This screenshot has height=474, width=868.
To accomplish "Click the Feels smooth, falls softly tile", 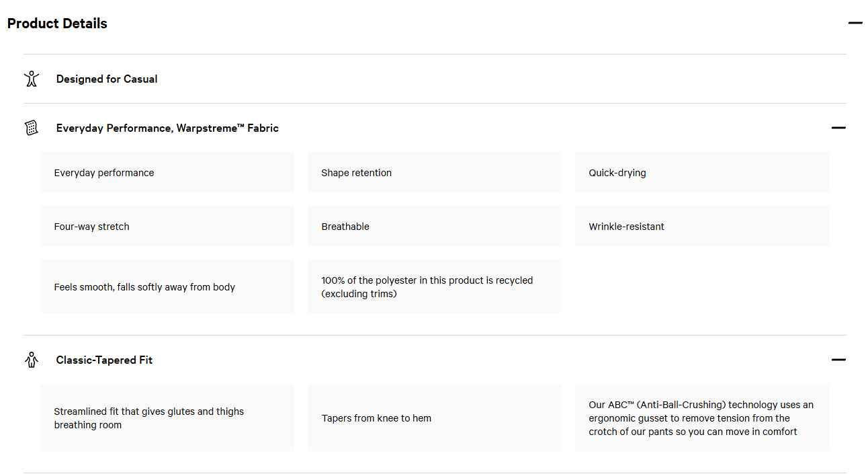I will pyautogui.click(x=167, y=287).
